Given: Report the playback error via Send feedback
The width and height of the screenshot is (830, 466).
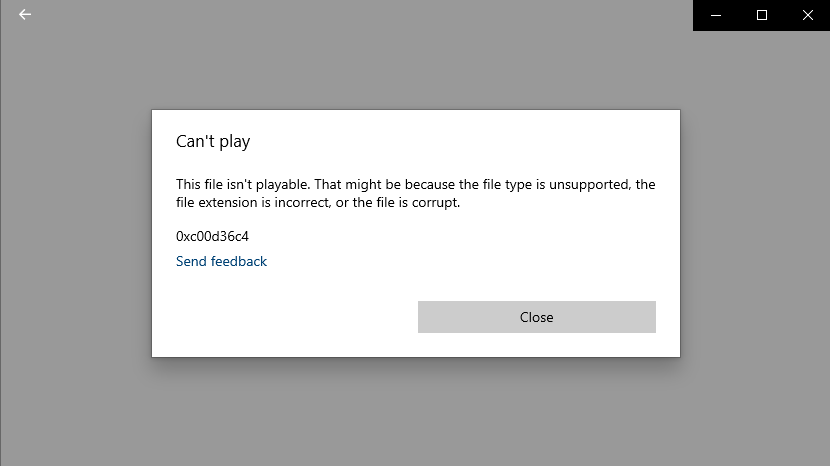Looking at the screenshot, I should click(221, 261).
